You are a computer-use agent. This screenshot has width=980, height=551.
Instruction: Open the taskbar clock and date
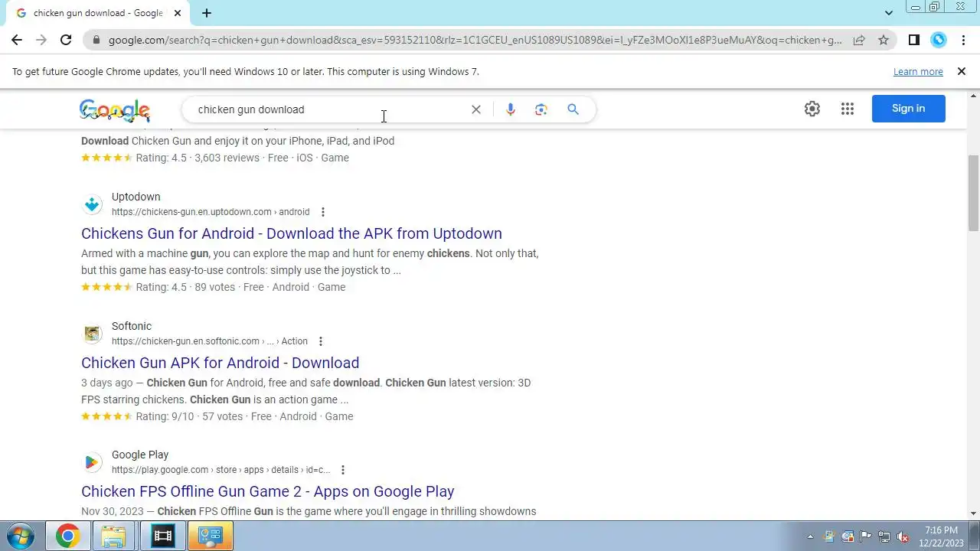click(941, 536)
